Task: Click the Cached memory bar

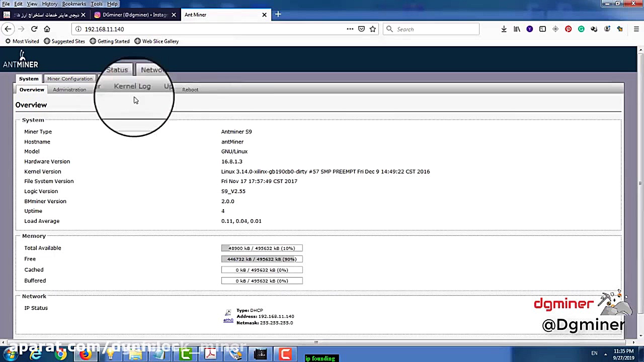Action: 262,270
